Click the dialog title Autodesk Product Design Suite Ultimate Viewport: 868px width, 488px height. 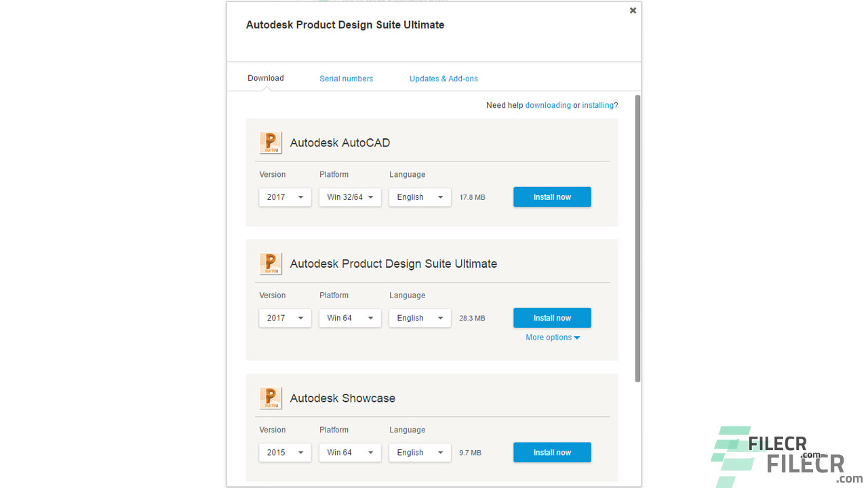click(x=345, y=25)
